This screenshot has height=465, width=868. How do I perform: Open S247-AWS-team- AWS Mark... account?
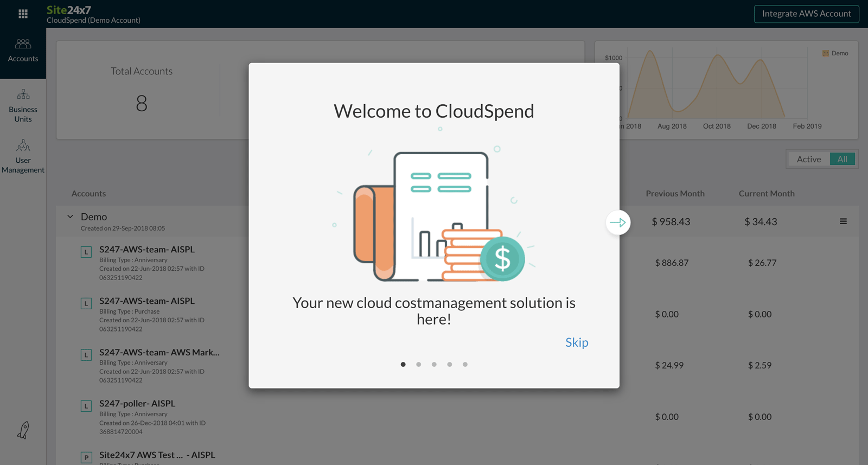pos(159,352)
